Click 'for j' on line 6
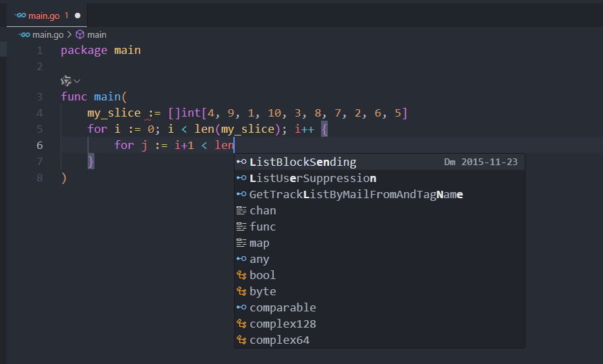This screenshot has width=603, height=364. [131, 146]
